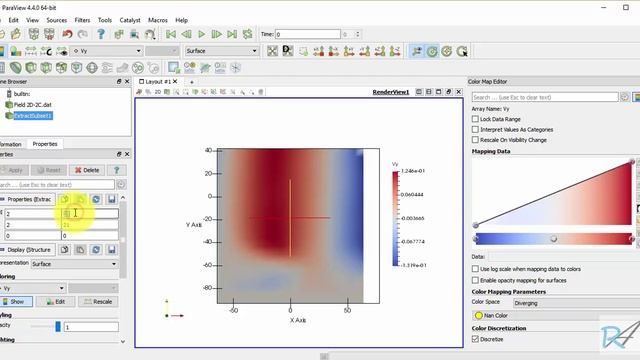Click the opacity slider handle
The height and width of the screenshot is (360, 640).
58,327
